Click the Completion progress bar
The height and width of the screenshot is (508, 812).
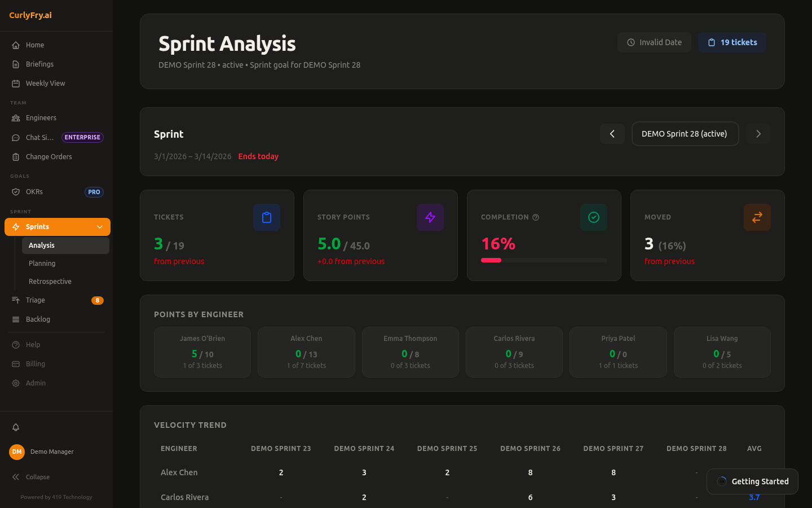(x=544, y=260)
